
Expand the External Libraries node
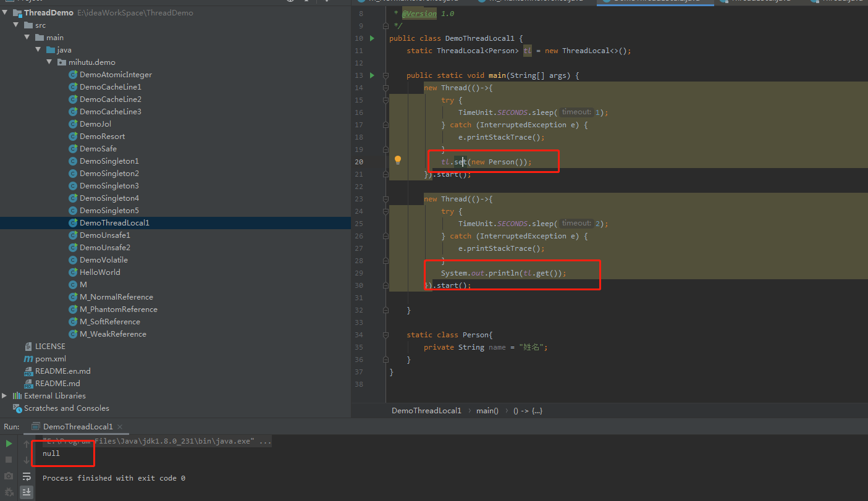coord(5,396)
